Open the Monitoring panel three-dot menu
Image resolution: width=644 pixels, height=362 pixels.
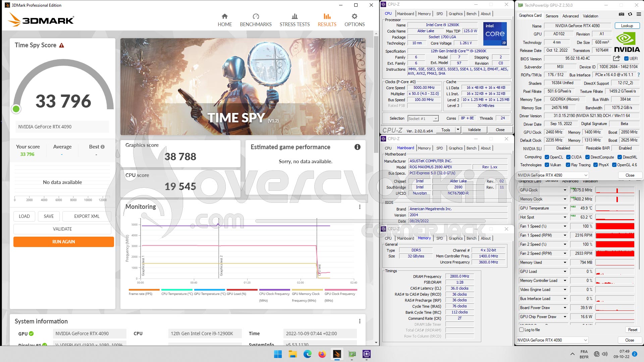point(360,207)
